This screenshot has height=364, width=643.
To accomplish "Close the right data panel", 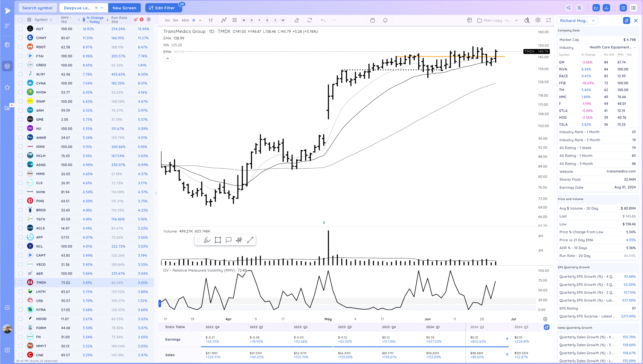I will [x=636, y=21].
